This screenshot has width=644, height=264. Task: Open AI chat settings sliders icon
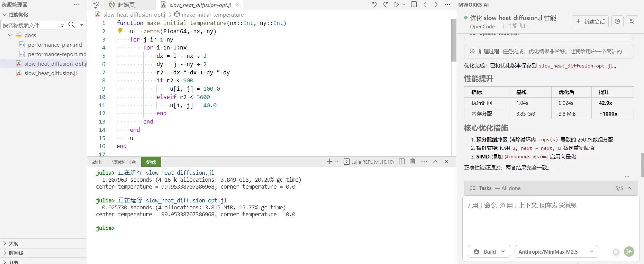click(x=632, y=21)
